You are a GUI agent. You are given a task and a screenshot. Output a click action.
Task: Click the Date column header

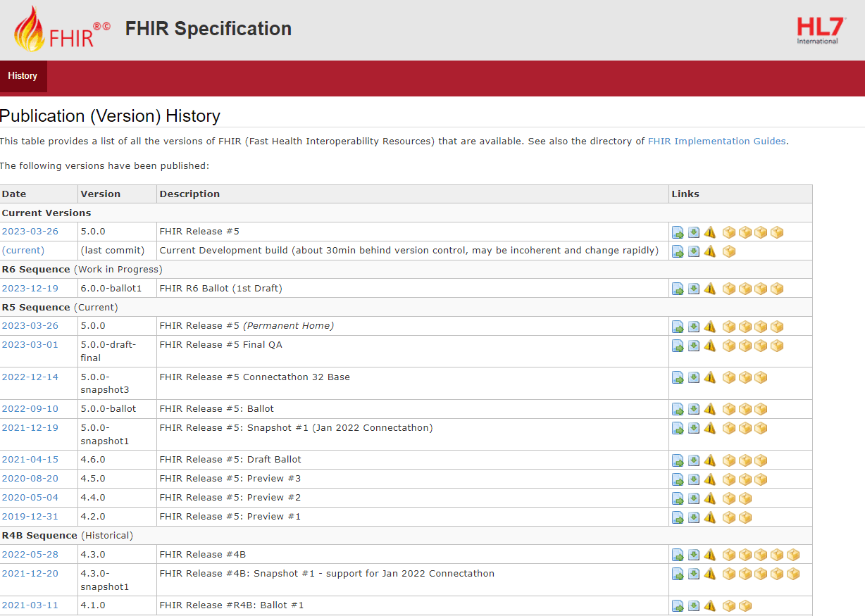pyautogui.click(x=13, y=194)
